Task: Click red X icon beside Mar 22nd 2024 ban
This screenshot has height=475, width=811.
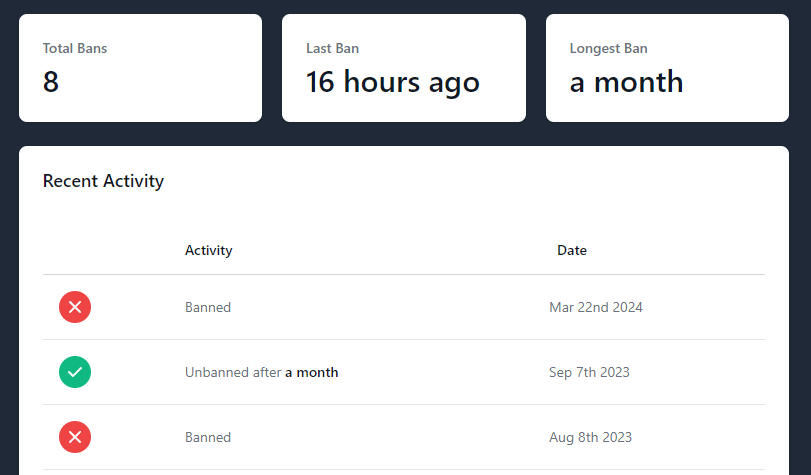Action: click(x=75, y=307)
